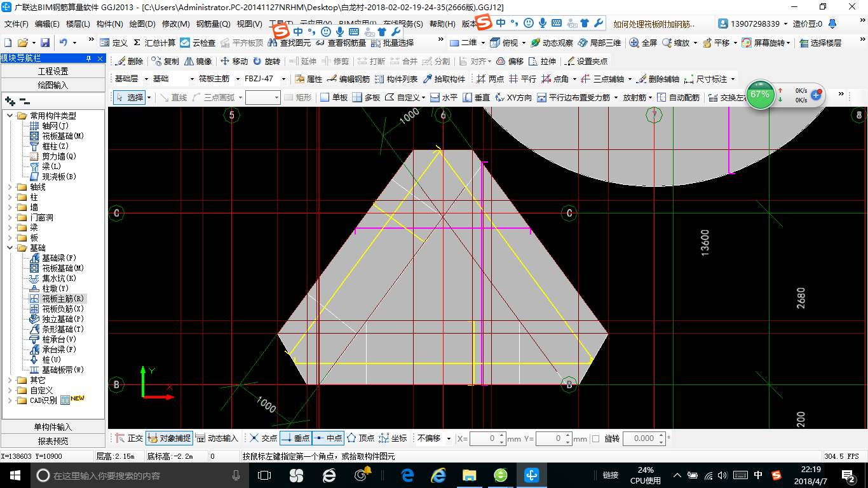868x488 pixels.
Task: Choose 水平 horizontal rebar direction
Action: click(444, 98)
